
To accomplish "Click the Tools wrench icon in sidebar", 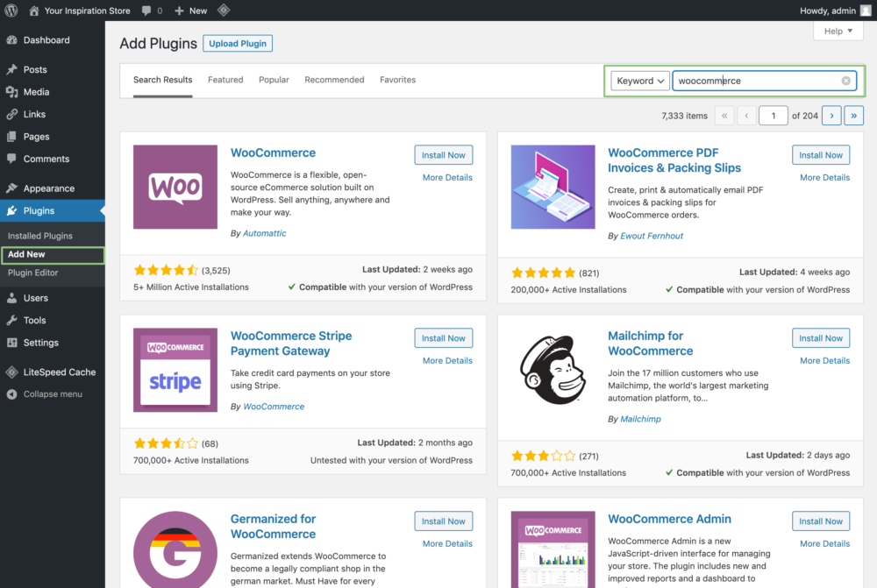I will (11, 320).
